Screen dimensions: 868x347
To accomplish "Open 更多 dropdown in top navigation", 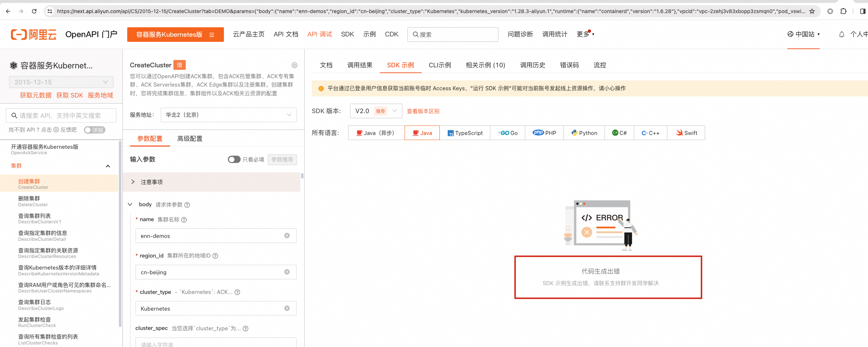I will 585,34.
